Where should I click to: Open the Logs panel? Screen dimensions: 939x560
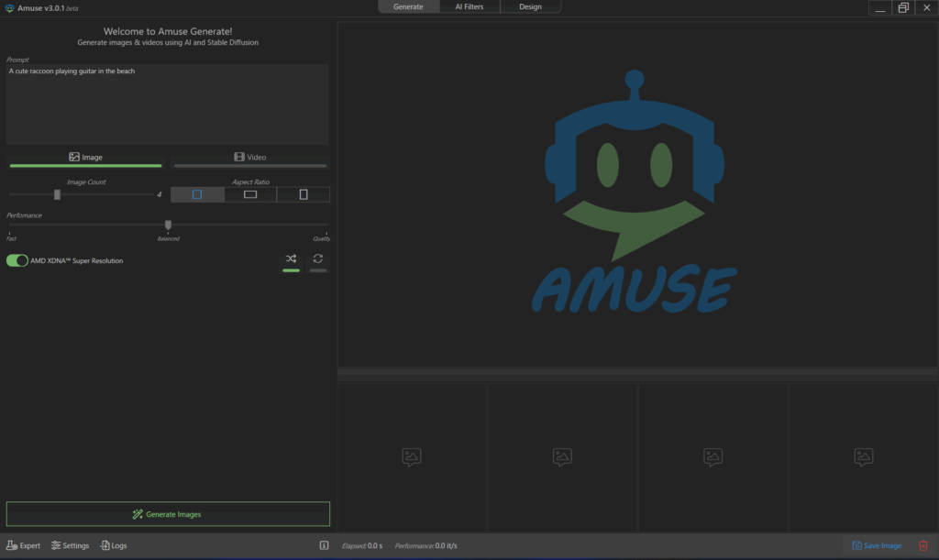click(x=114, y=545)
